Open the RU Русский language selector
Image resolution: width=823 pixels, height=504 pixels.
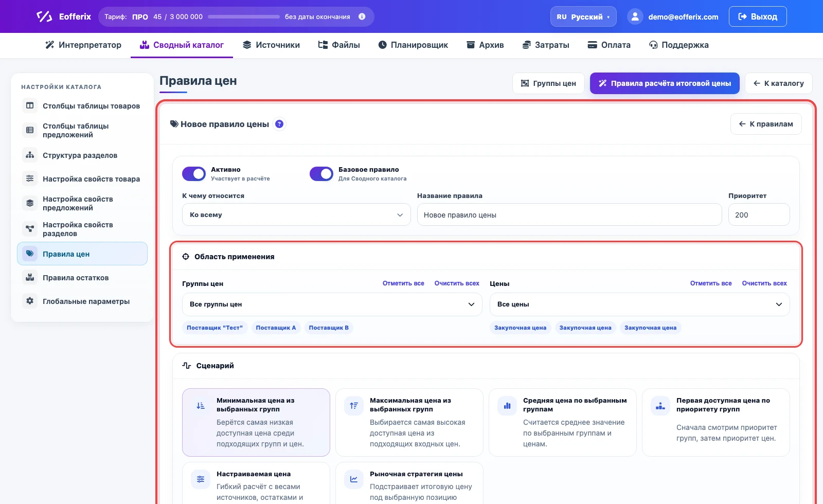(x=583, y=16)
